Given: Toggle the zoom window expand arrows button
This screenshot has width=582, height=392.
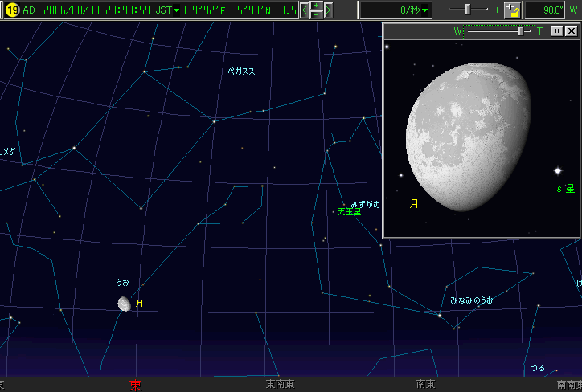Looking at the screenshot, I should pyautogui.click(x=556, y=31).
